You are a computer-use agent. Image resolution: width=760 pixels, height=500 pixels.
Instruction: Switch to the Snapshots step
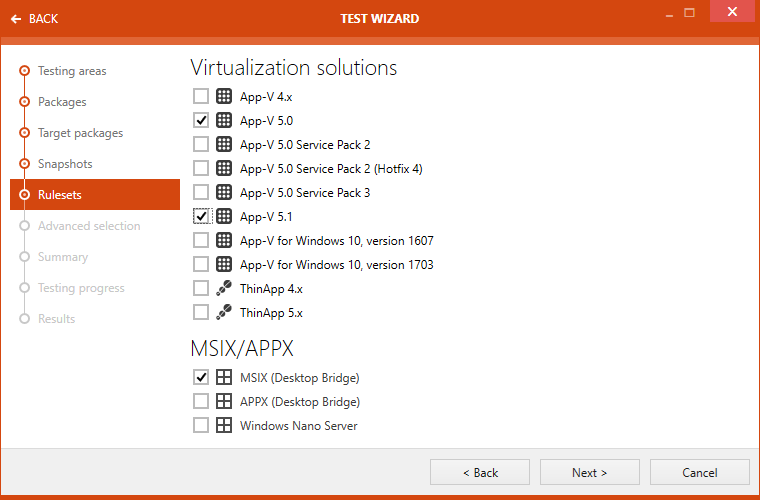(64, 164)
